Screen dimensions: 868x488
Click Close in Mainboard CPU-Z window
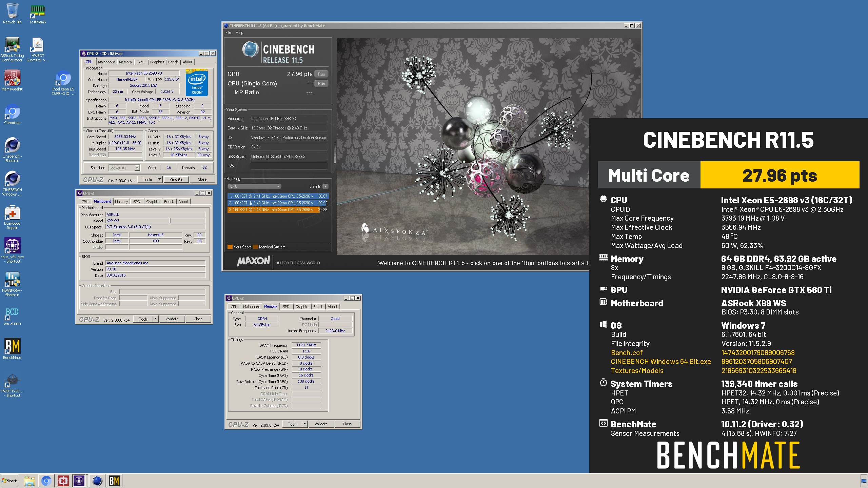pos(198,319)
